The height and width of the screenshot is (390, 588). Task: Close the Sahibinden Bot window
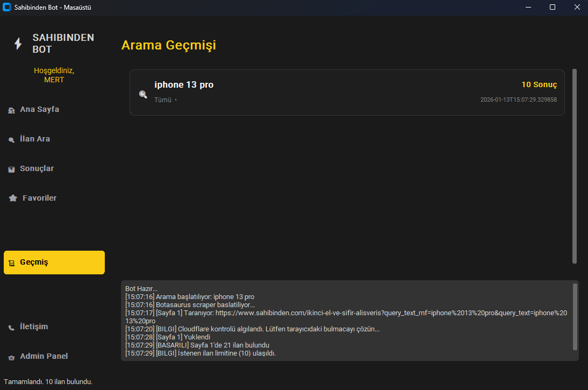577,7
